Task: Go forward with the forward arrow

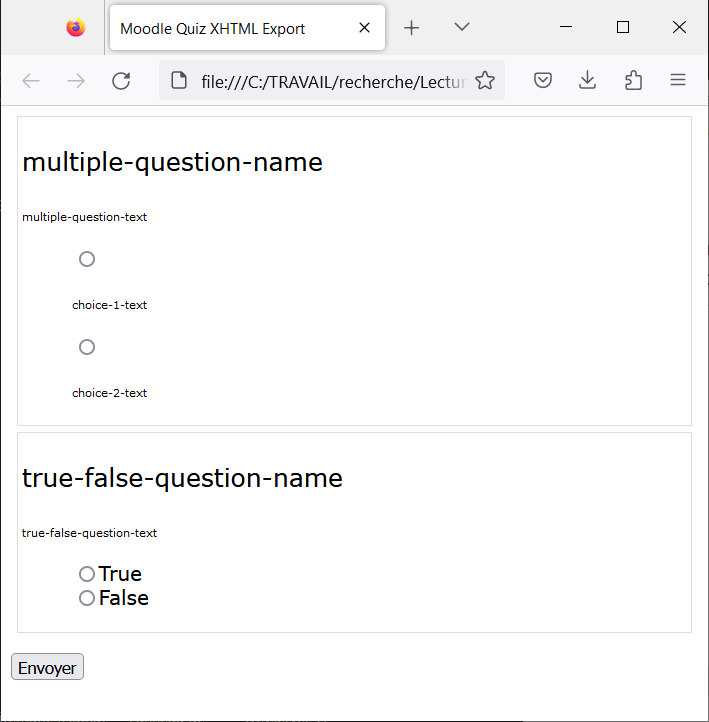Action: [x=76, y=81]
